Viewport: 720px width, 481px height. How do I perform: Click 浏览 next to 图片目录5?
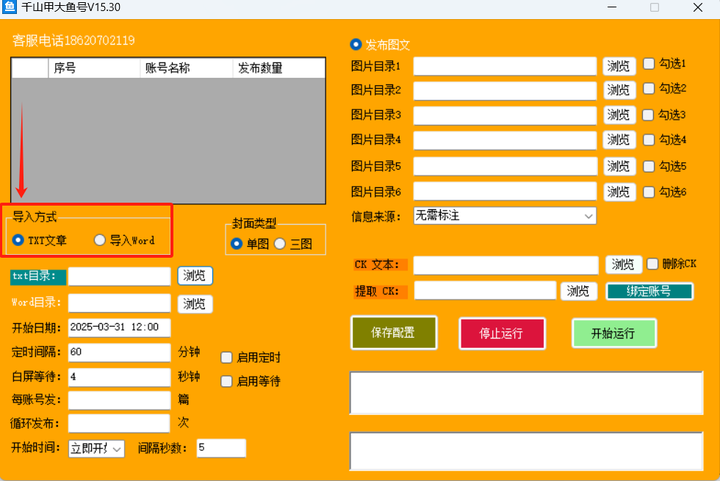(x=619, y=166)
